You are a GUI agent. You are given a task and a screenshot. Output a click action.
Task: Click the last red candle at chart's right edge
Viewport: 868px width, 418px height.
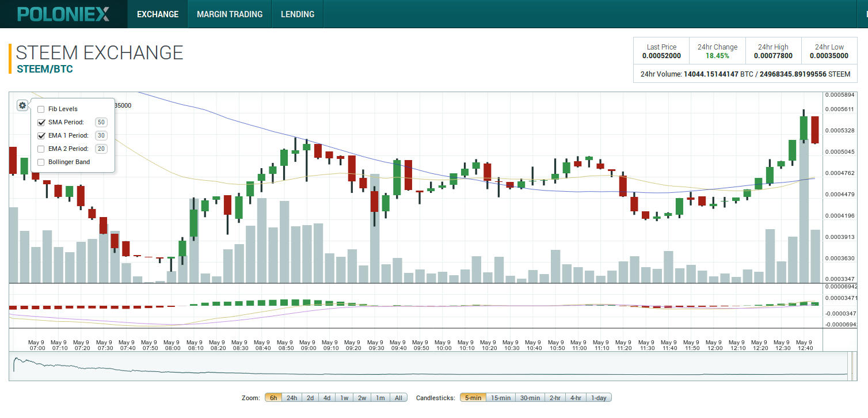tap(815, 130)
